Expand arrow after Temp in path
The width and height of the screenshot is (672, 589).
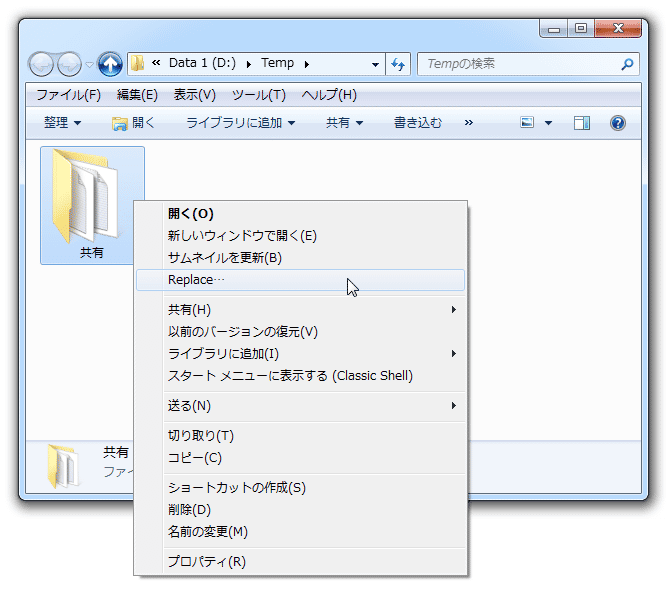point(307,64)
